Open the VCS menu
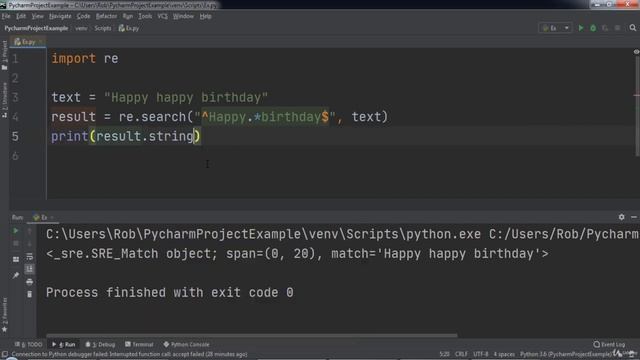The width and height of the screenshot is (640, 360). pyautogui.click(x=162, y=16)
